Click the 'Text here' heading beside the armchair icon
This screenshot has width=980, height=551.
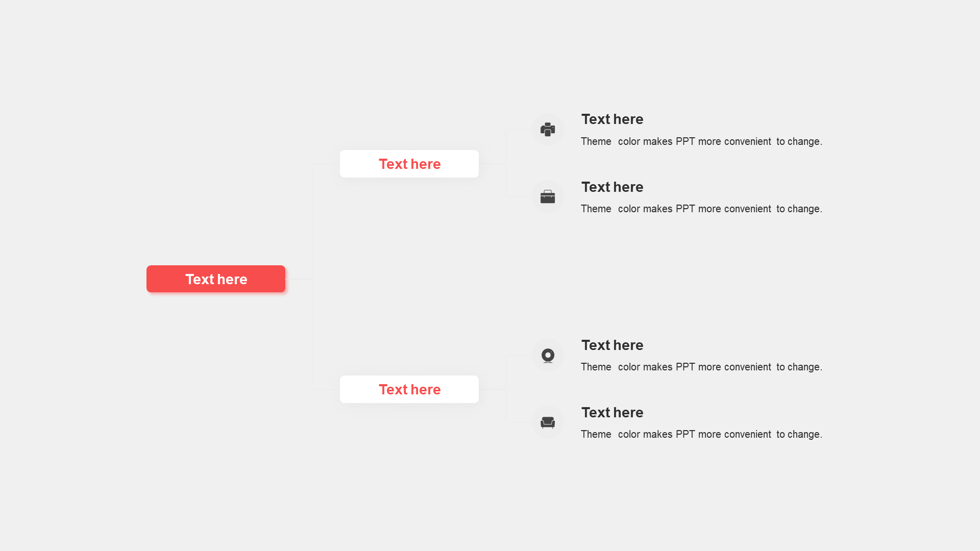coord(612,413)
